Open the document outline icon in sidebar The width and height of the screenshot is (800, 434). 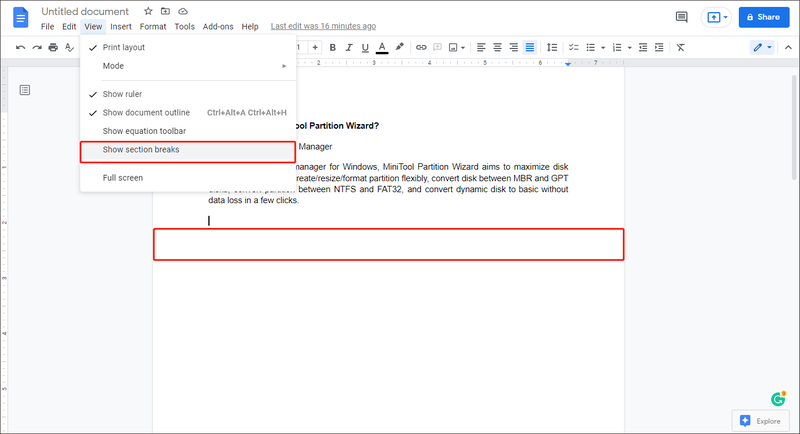tap(24, 90)
